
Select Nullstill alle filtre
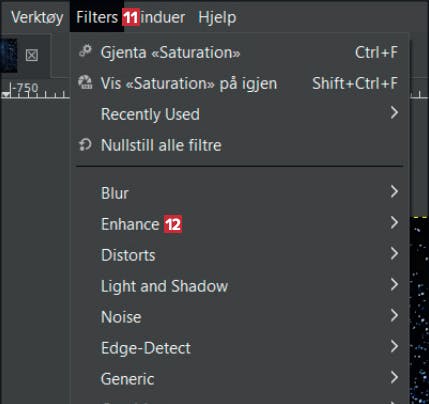239,145
